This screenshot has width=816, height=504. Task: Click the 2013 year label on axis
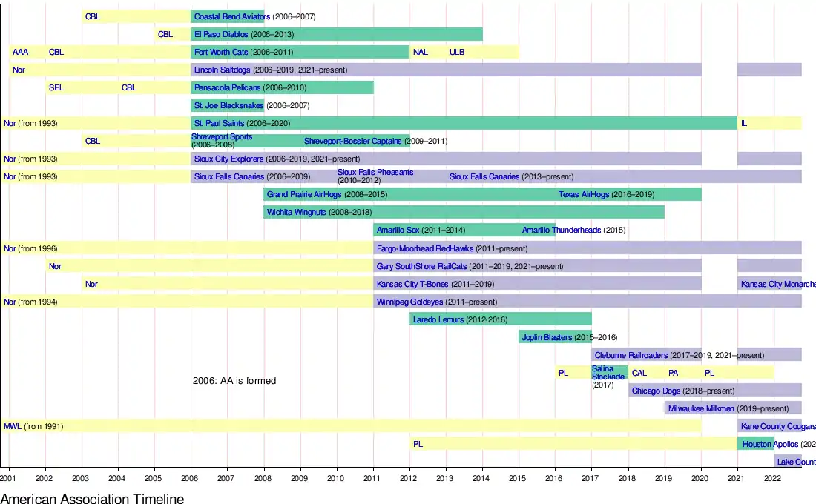point(446,479)
